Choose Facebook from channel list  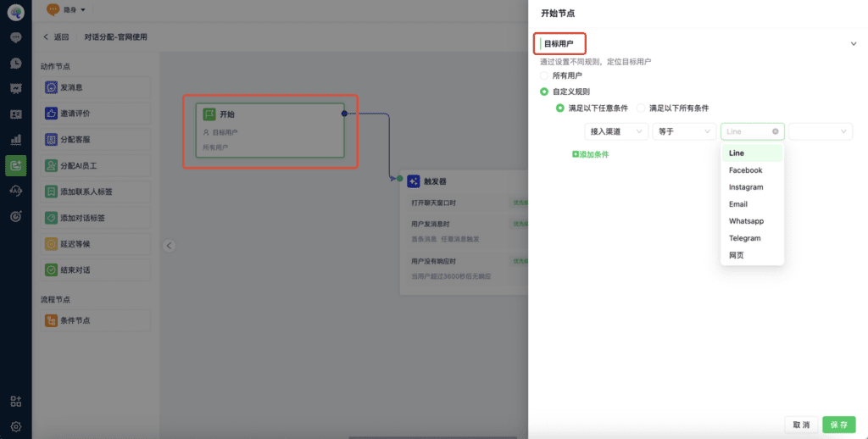coord(753,170)
